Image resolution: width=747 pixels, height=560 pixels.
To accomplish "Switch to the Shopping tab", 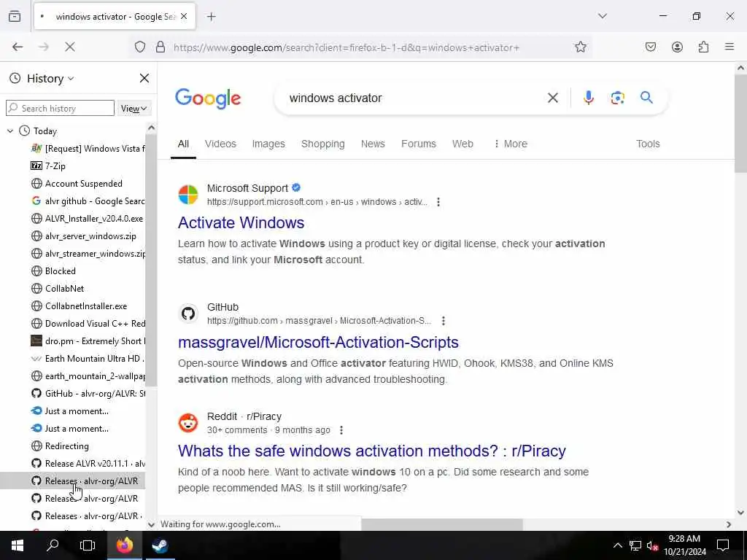I will click(x=323, y=144).
